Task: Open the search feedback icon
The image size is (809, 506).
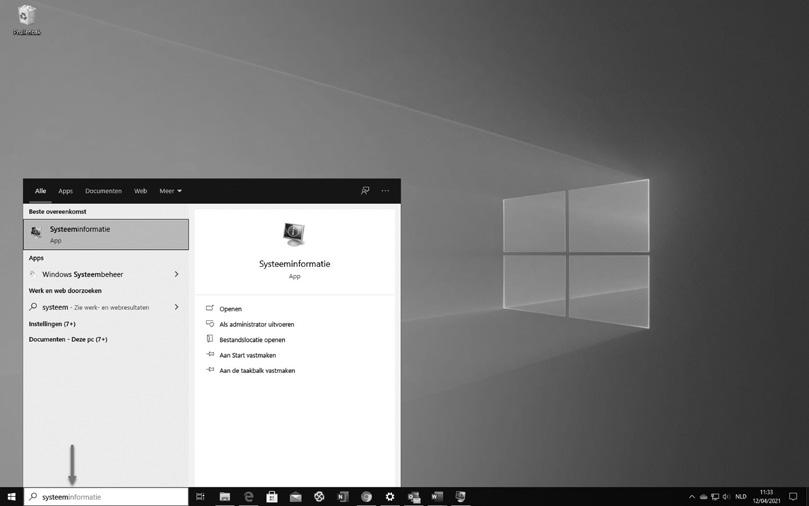Action: (365, 190)
